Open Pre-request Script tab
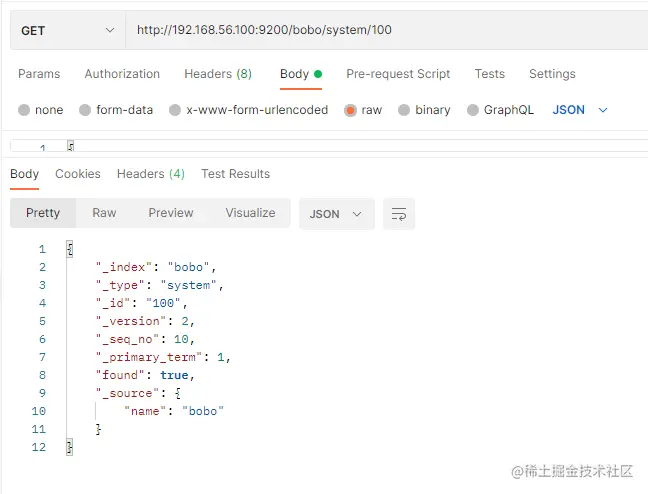 pyautogui.click(x=398, y=74)
